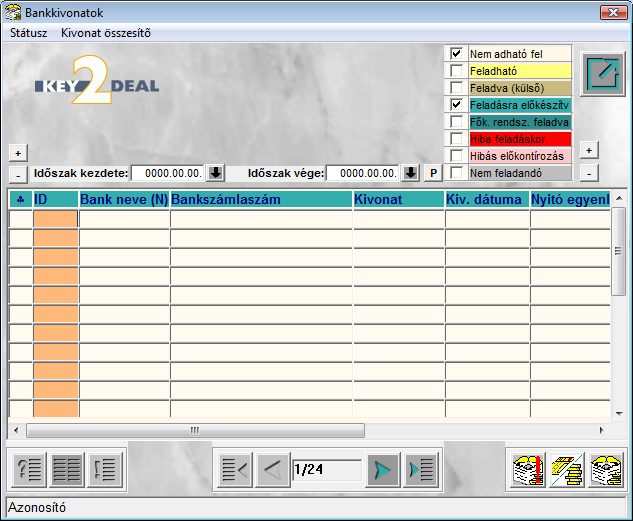Open Időszak vége date picker arrow
This screenshot has width=633, height=521.
(411, 173)
